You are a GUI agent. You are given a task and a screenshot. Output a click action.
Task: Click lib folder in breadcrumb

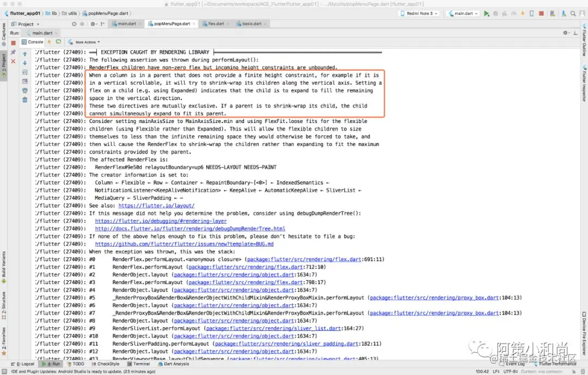pyautogui.click(x=52, y=13)
